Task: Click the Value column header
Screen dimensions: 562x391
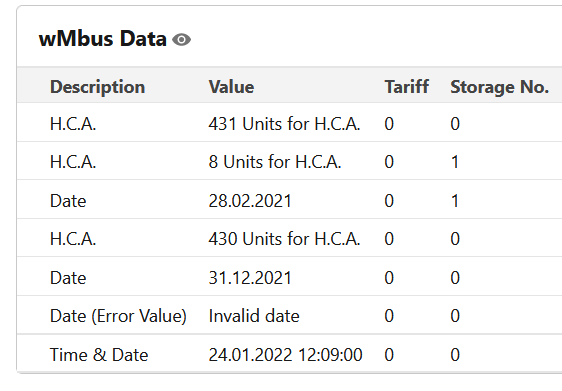Action: 232,87
